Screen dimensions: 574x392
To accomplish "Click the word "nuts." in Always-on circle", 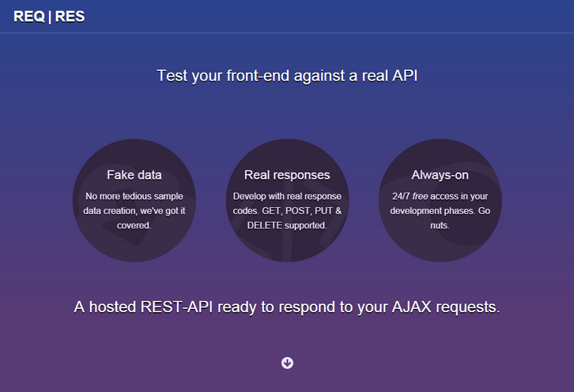I will [x=440, y=225].
